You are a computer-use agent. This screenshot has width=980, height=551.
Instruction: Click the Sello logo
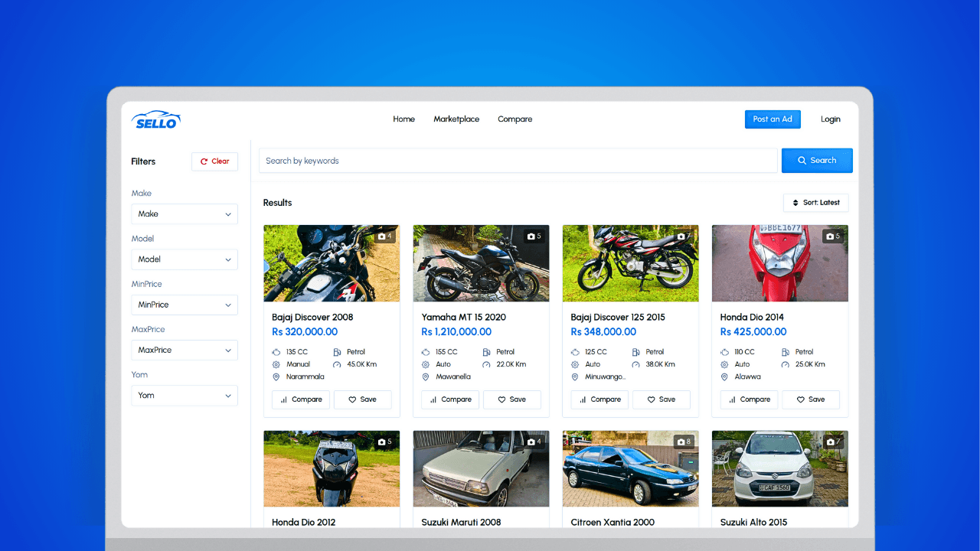tap(156, 119)
